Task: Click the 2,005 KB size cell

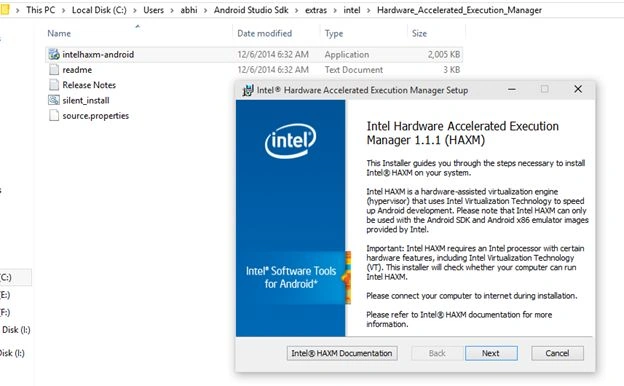Action: (444, 55)
